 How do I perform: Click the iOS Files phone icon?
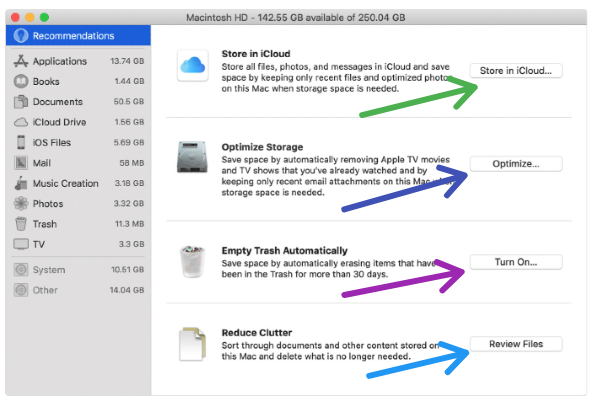21,142
